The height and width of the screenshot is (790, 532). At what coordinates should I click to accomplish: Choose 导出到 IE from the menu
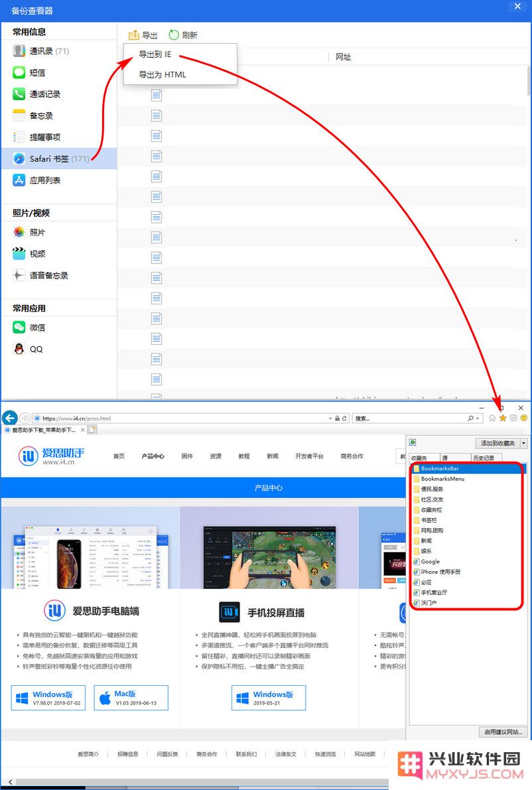(x=155, y=54)
